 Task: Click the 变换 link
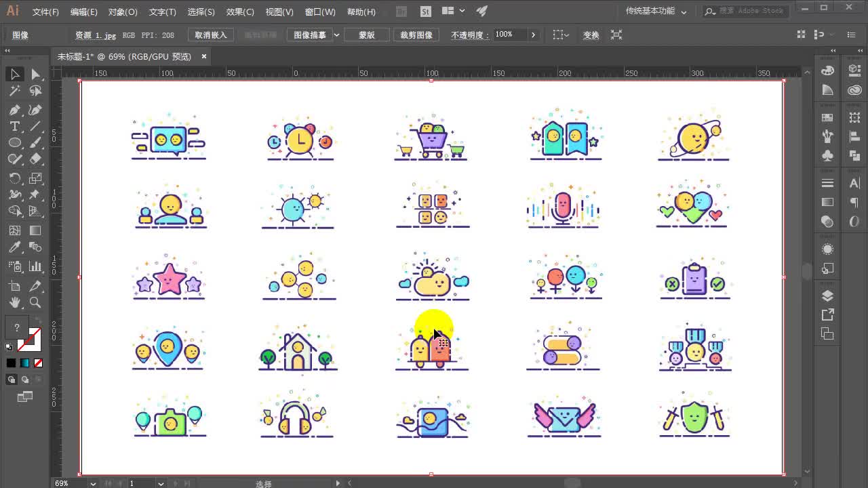click(591, 35)
